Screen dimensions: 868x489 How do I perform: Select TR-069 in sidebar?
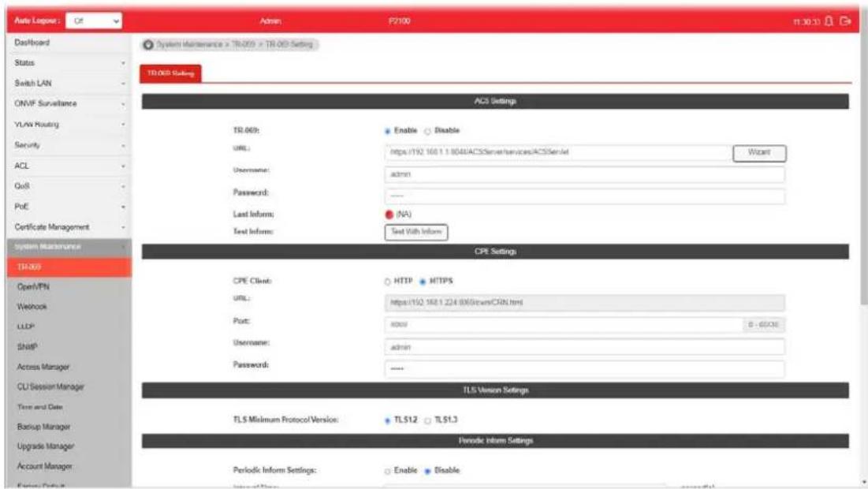pyautogui.click(x=69, y=267)
